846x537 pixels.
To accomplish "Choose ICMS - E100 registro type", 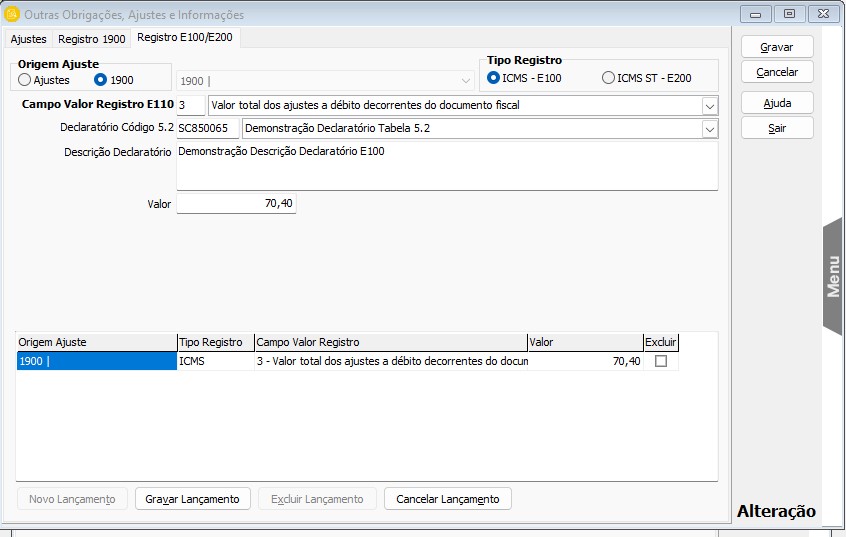I will coord(494,78).
